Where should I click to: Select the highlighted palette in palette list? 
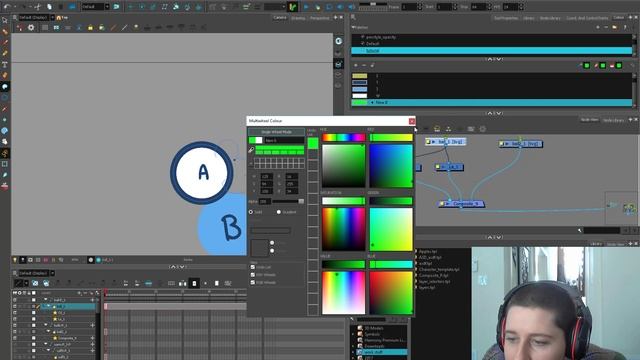point(492,51)
